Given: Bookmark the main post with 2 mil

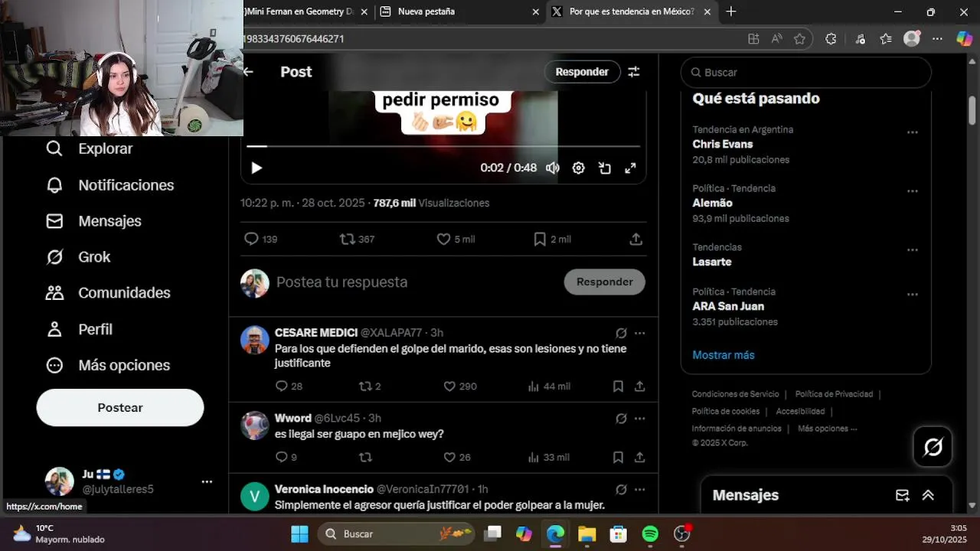Looking at the screenshot, I should [x=552, y=239].
